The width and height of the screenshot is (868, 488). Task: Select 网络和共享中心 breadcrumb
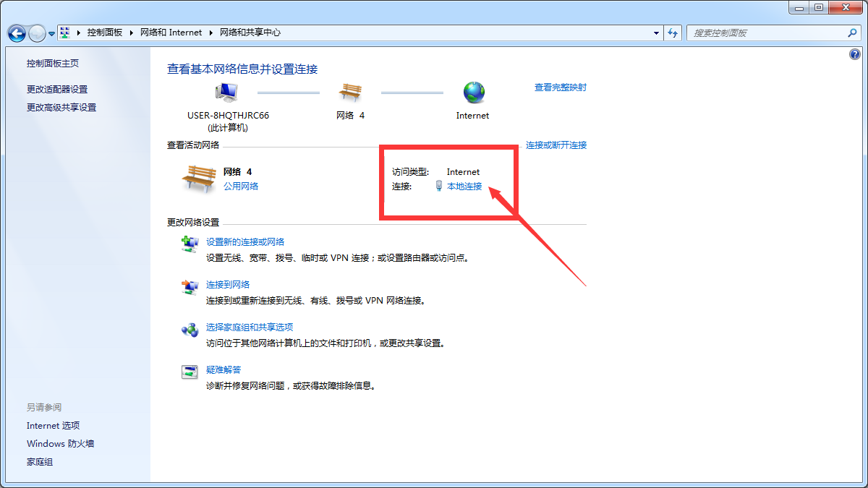[250, 33]
